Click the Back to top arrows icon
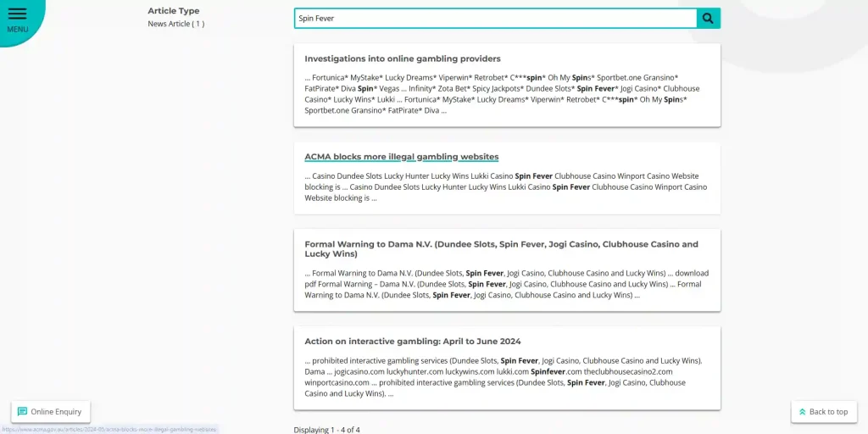 (x=802, y=412)
